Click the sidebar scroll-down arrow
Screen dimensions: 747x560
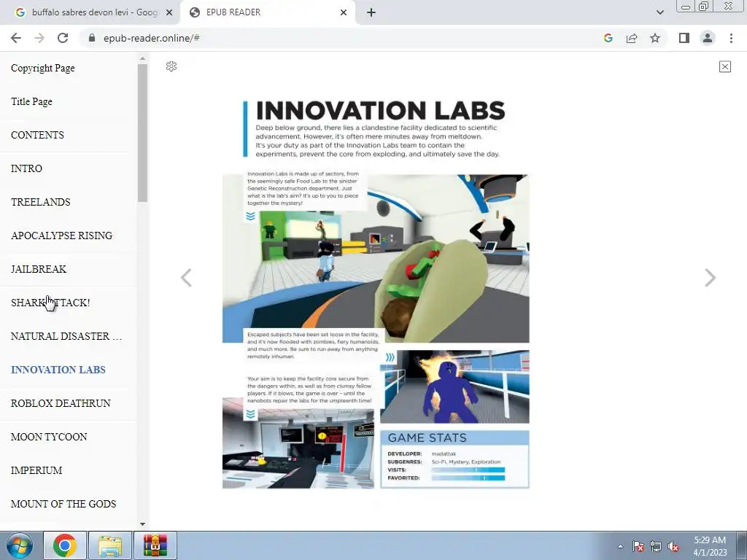click(142, 524)
